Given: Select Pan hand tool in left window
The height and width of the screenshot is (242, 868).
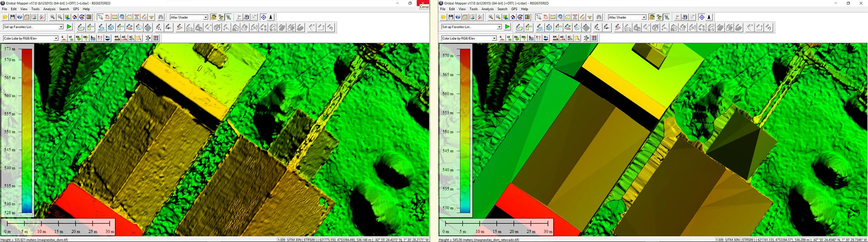Looking at the screenshot, I should click(x=108, y=17).
